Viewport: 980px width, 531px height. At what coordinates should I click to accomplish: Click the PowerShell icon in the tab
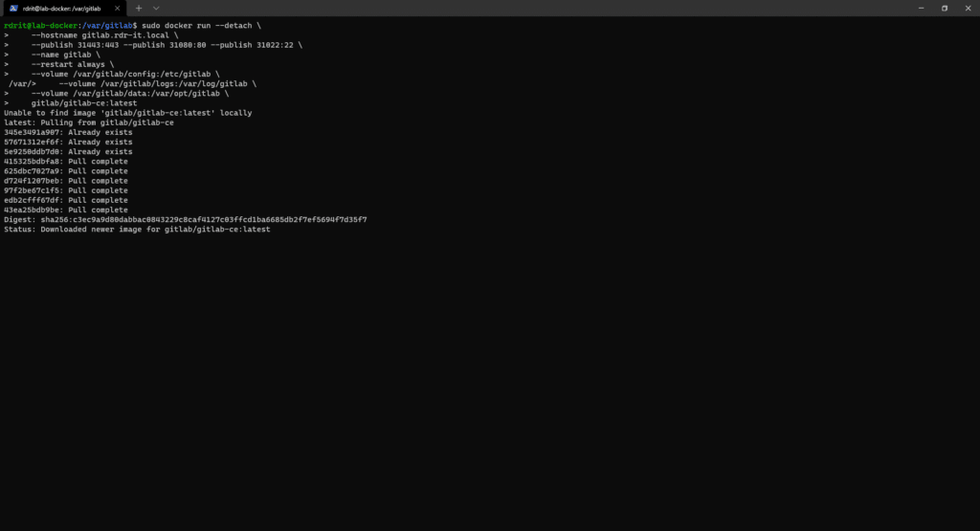13,8
